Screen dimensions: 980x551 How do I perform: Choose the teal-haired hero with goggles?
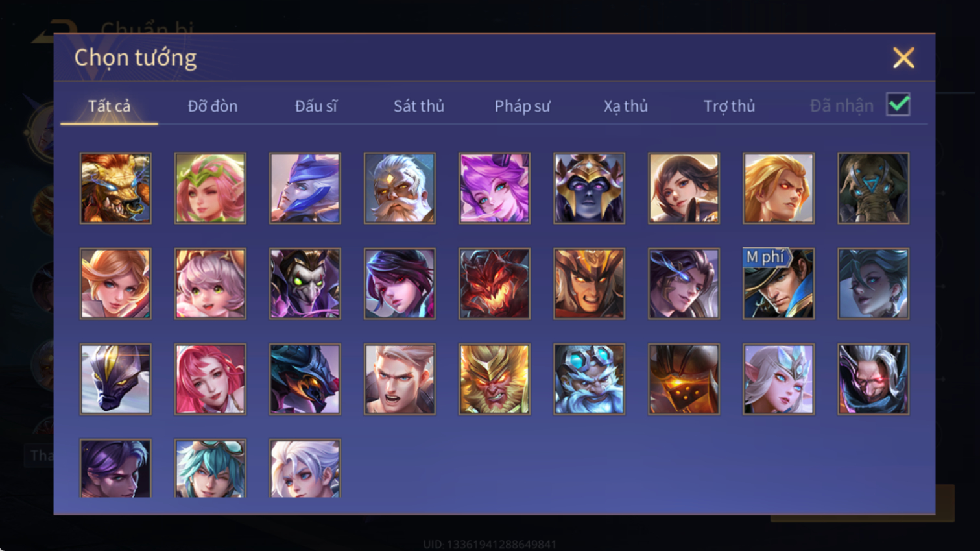(210, 468)
